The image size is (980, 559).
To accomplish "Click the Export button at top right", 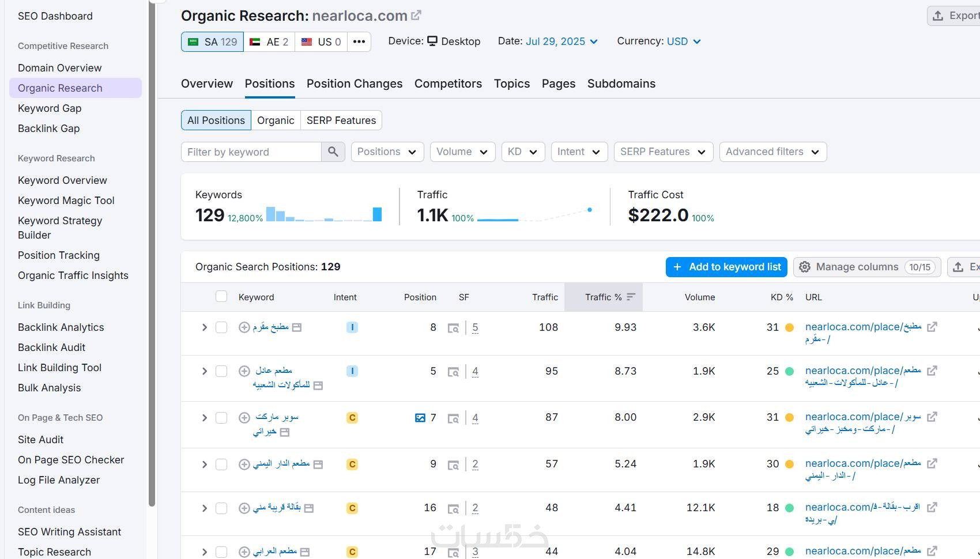I will [x=953, y=16].
